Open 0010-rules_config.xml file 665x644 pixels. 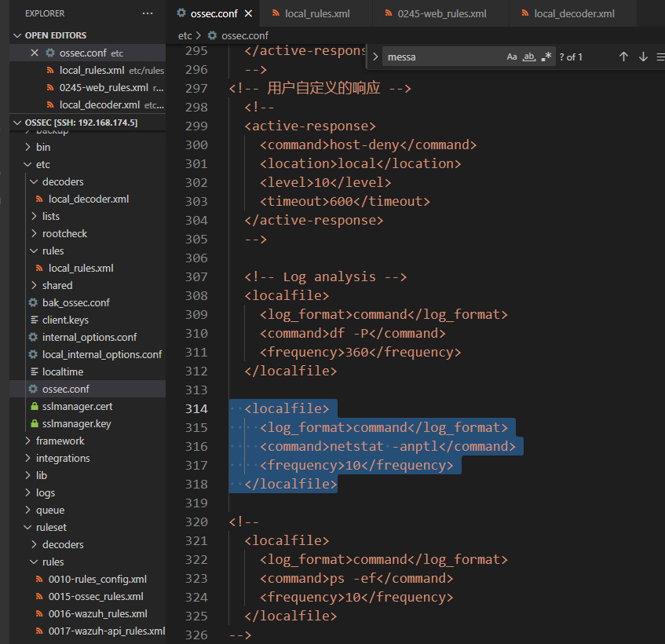coord(87,580)
